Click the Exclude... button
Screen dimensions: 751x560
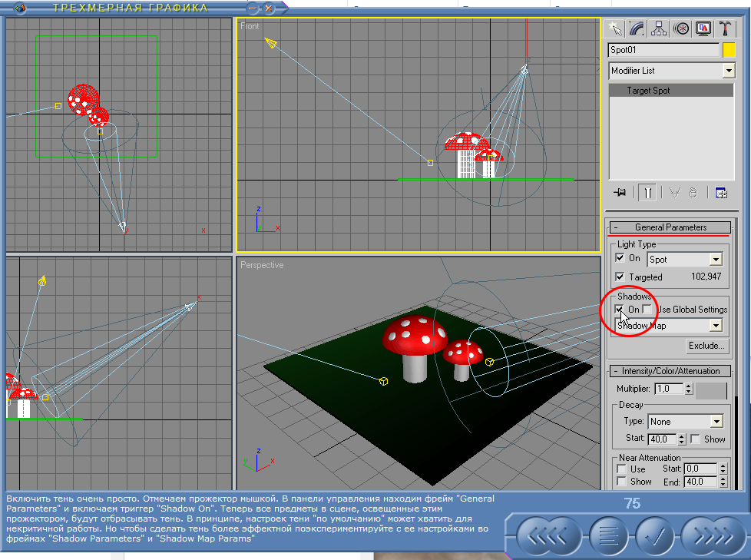pos(706,346)
